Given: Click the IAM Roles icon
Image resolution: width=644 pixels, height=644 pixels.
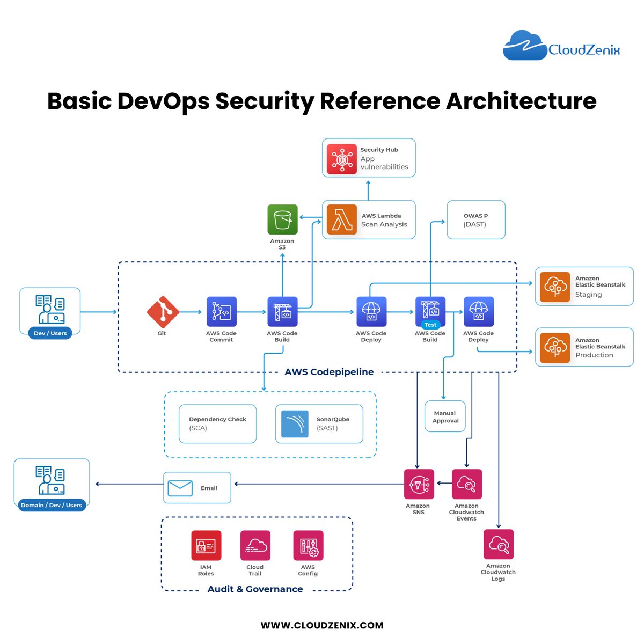Looking at the screenshot, I should point(206,545).
